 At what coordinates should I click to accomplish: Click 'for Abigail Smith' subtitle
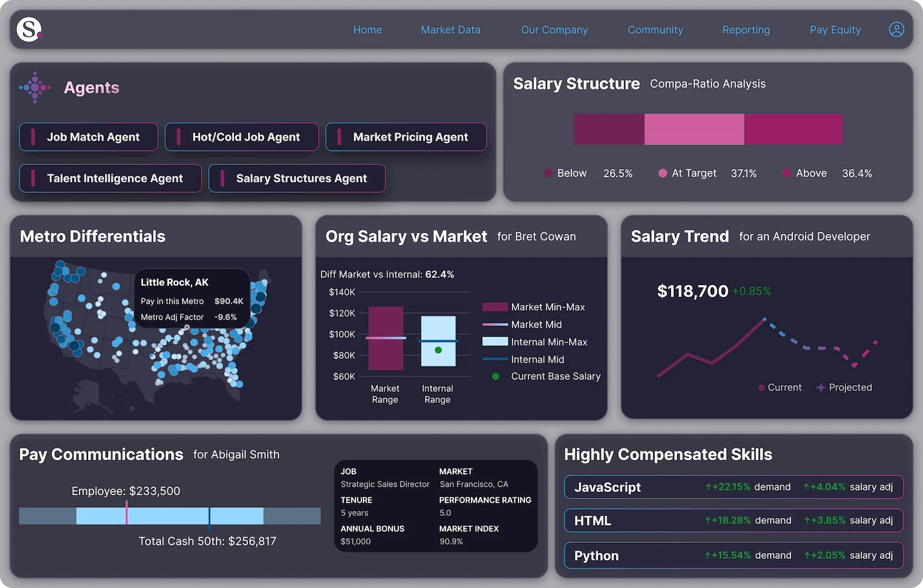[x=236, y=455]
